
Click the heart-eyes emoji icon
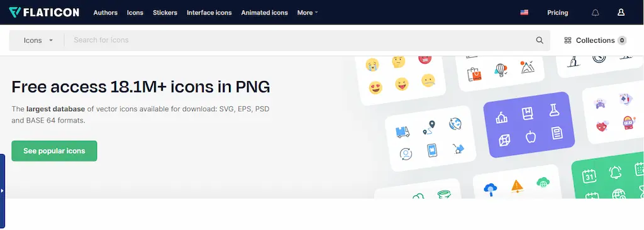click(375, 87)
